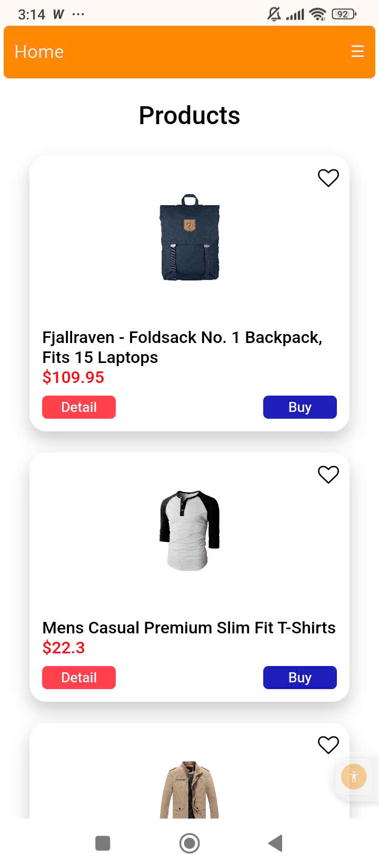
Task: Tap the Fjallraven Foldsack product title
Action: [182, 347]
